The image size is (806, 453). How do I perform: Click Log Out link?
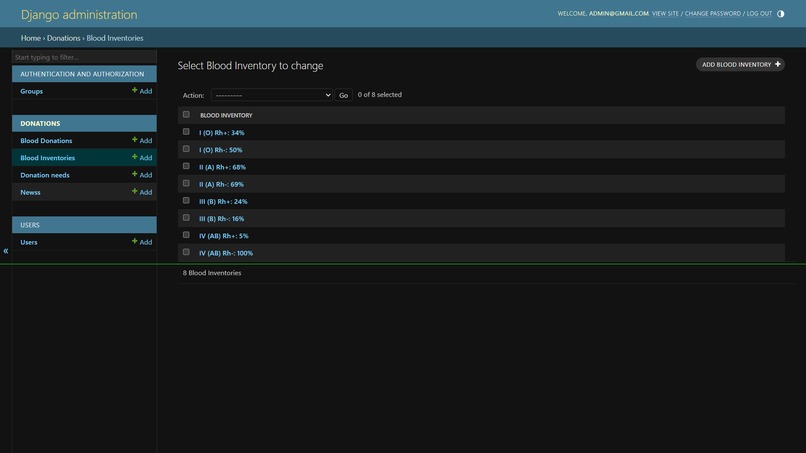(759, 13)
